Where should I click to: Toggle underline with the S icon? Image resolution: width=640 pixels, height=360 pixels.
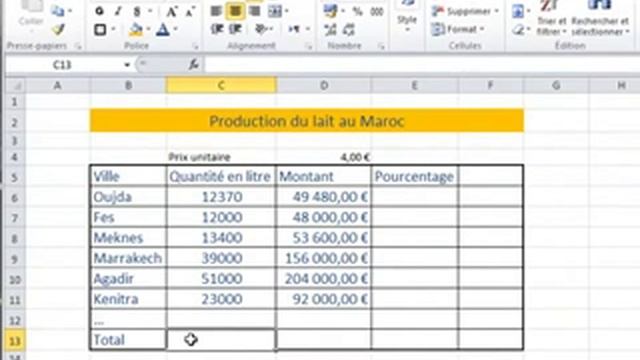click(x=137, y=11)
